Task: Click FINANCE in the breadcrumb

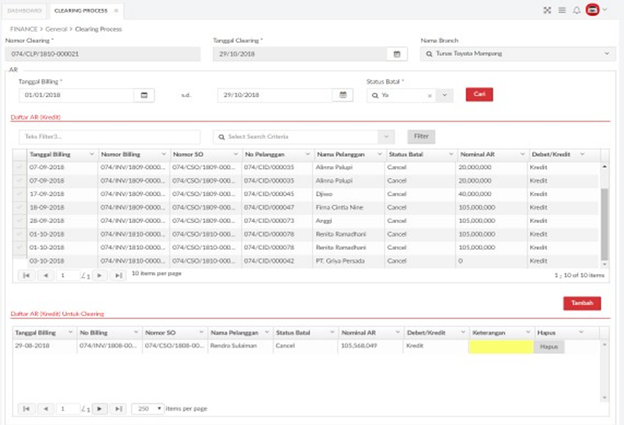Action: (x=23, y=29)
